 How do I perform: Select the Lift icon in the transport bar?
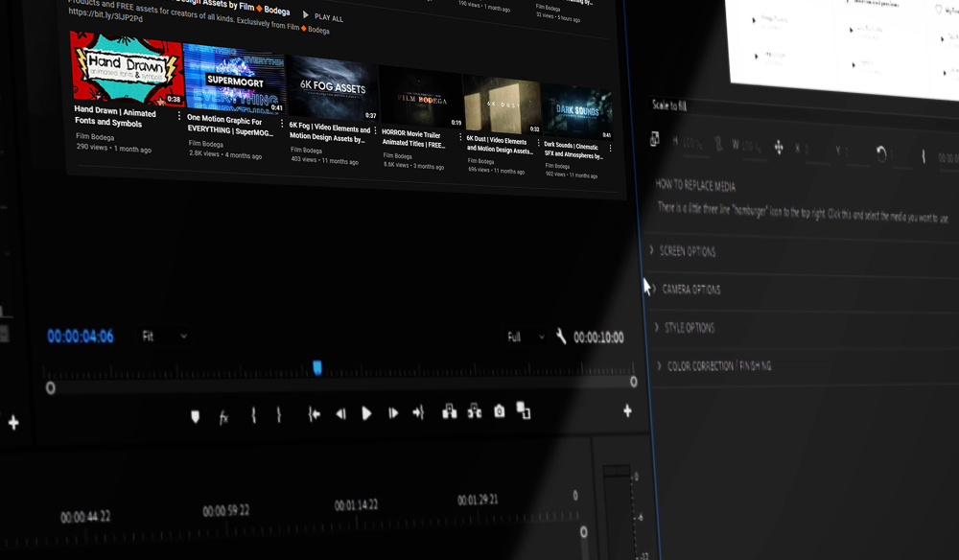[x=449, y=410]
